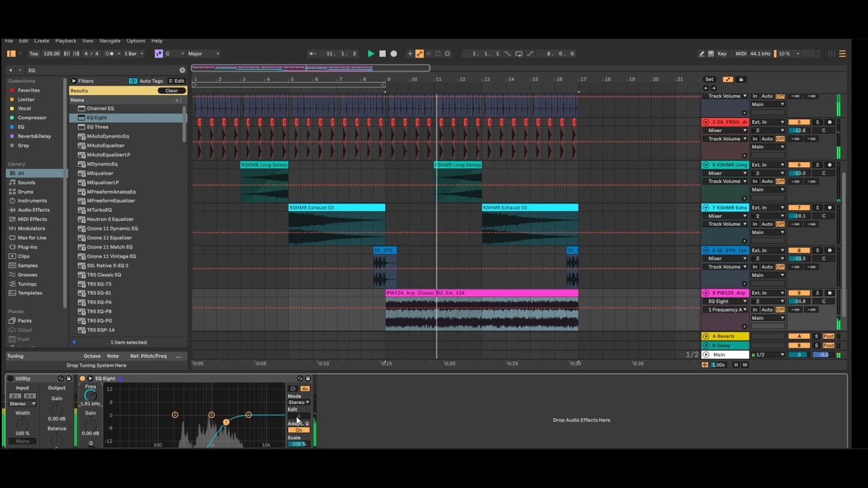Open the Create menu
Viewport: 868px width, 488px height.
(x=41, y=41)
